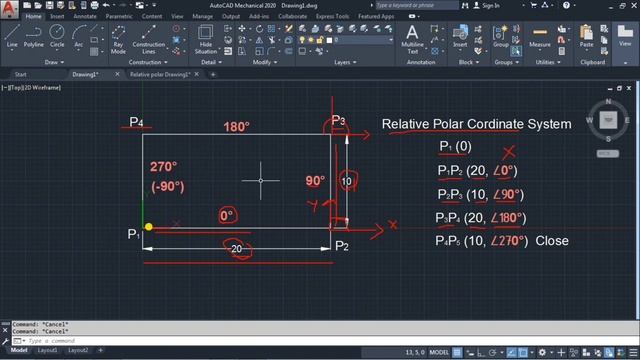
Task: Toggle object snap in status bar
Action: pyautogui.click(x=523, y=352)
